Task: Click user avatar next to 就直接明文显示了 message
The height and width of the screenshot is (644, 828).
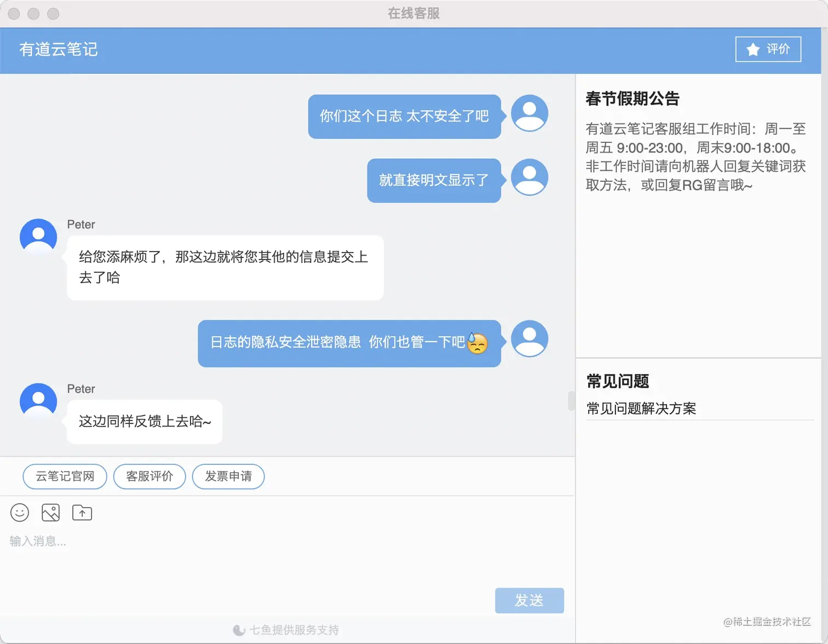Action: click(530, 177)
